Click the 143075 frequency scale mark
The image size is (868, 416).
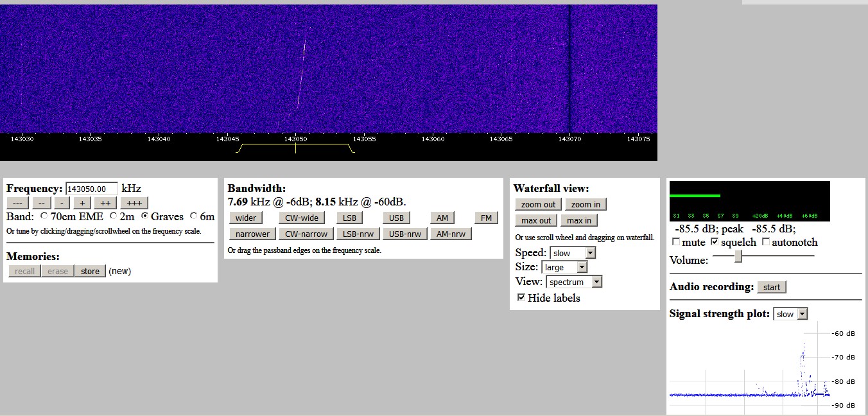pos(638,138)
